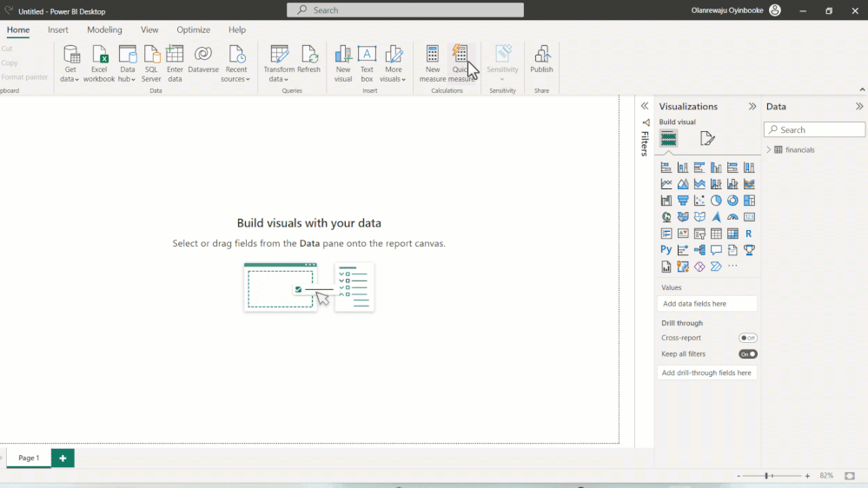Switch to the Home ribbon tab
The image size is (868, 488).
(18, 30)
